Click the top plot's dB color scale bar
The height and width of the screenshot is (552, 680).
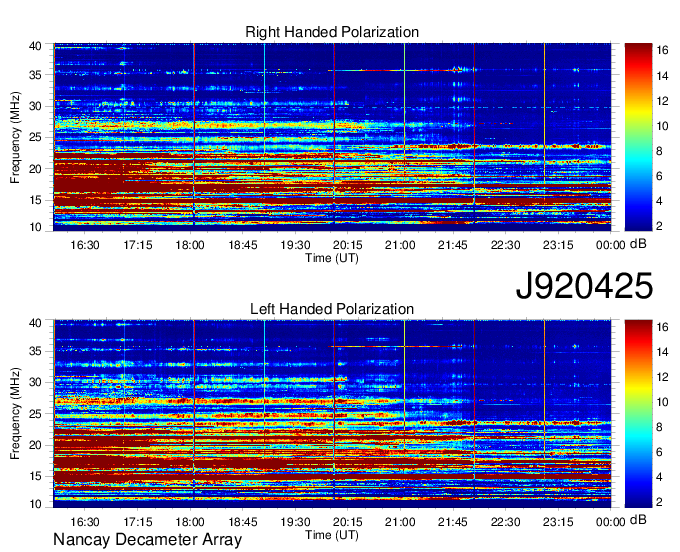(x=638, y=137)
